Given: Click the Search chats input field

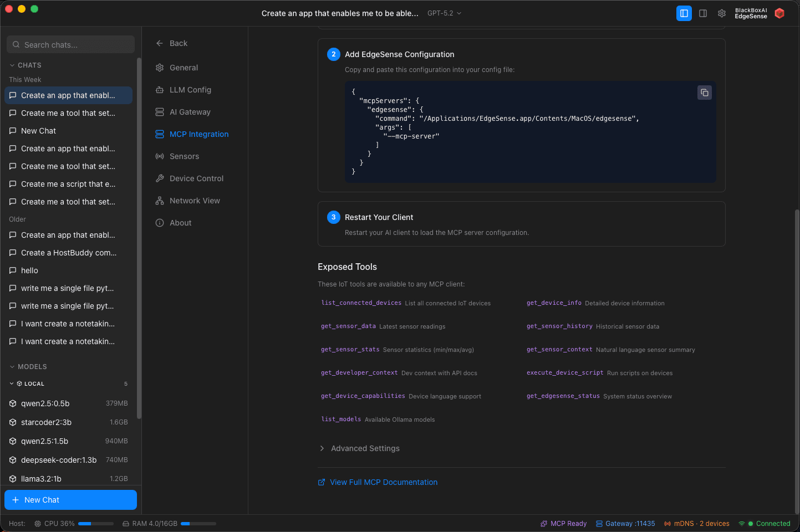Looking at the screenshot, I should pyautogui.click(x=70, y=44).
